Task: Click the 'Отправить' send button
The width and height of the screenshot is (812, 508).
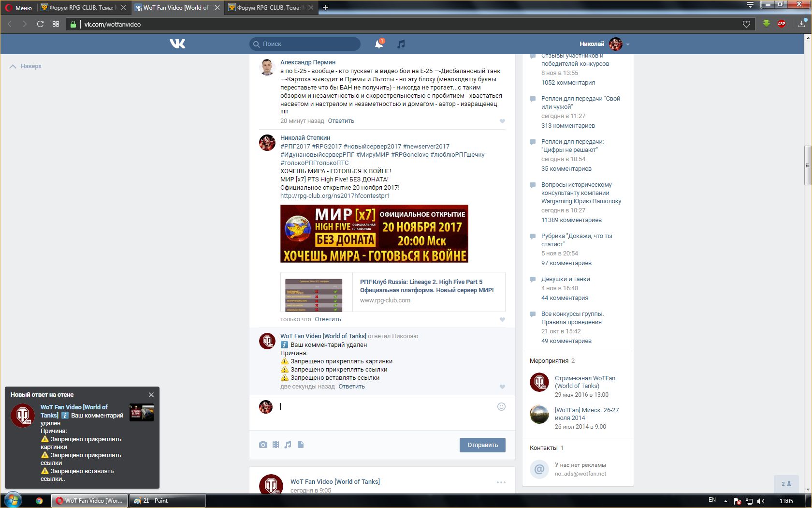Action: (x=482, y=445)
